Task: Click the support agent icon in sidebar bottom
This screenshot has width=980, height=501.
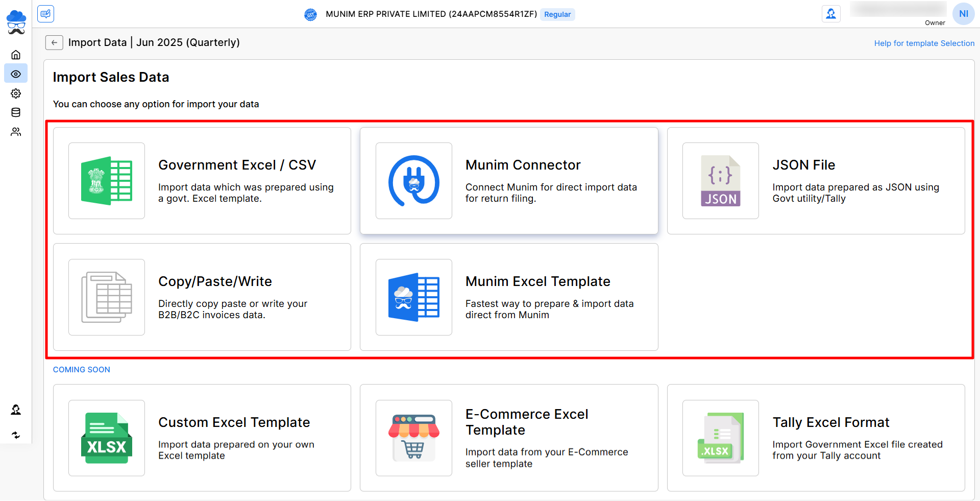Action: point(16,410)
